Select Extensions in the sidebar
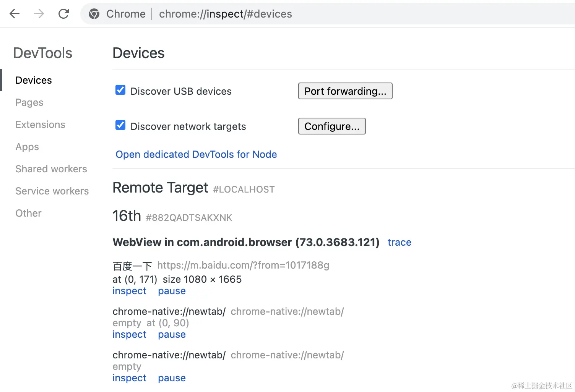Viewport: 575px width, 392px height. [x=40, y=125]
